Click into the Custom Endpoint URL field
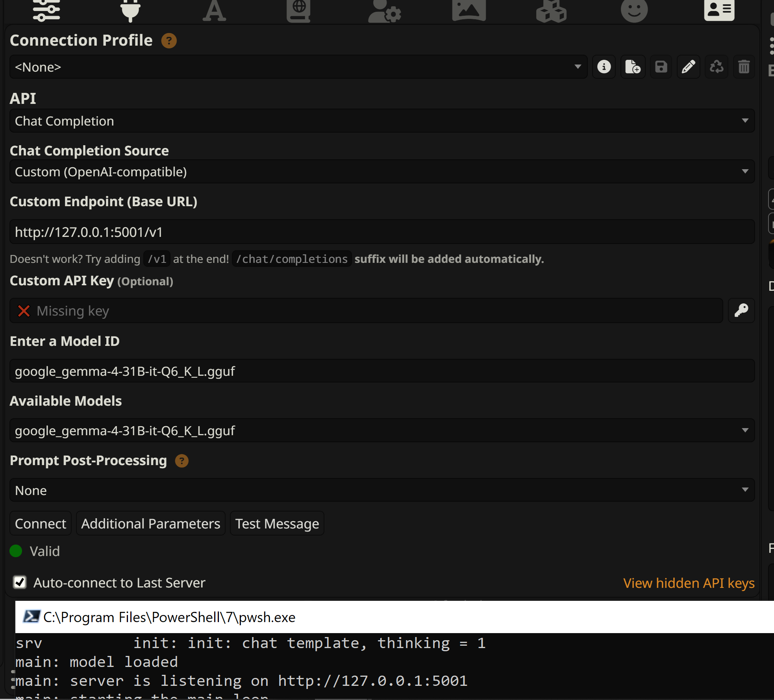Screen dimensions: 774x700 coord(381,232)
